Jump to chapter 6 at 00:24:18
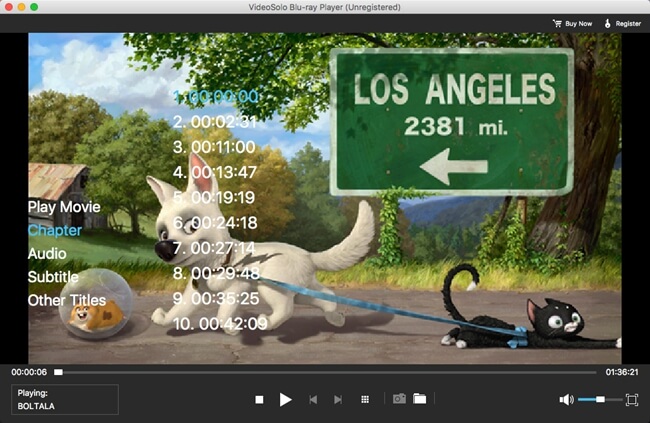650x423 pixels. pos(215,223)
